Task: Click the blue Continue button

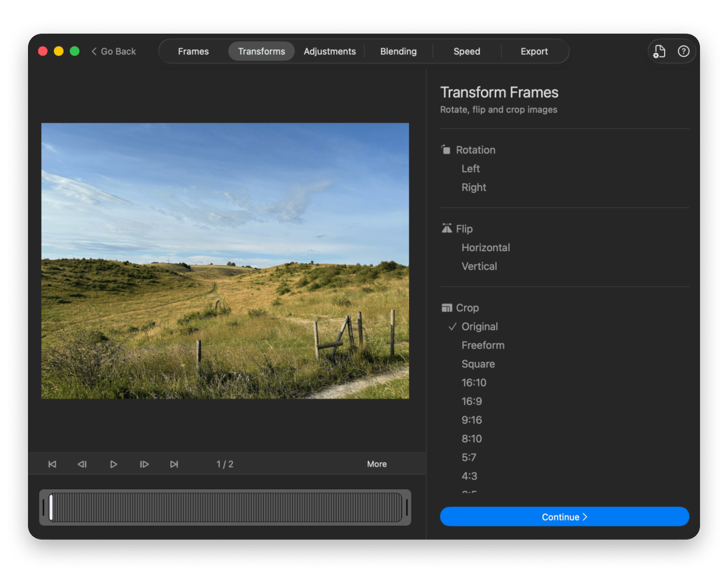Action: click(564, 517)
